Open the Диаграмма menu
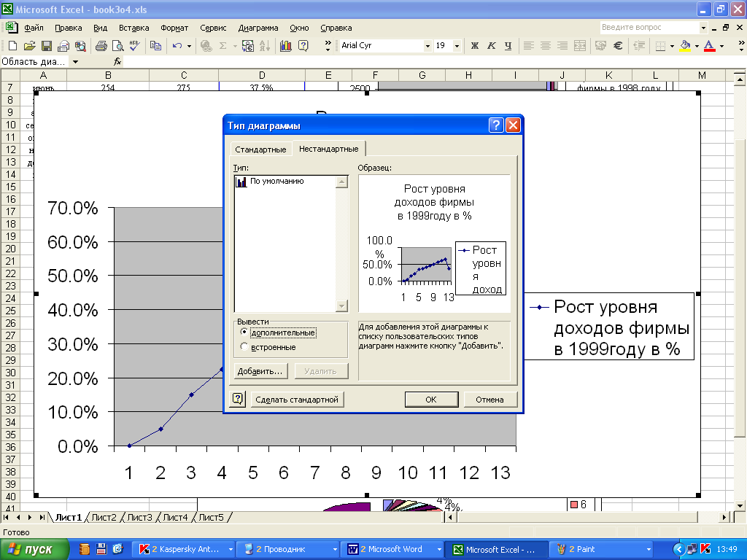The height and width of the screenshot is (560, 747). click(258, 28)
